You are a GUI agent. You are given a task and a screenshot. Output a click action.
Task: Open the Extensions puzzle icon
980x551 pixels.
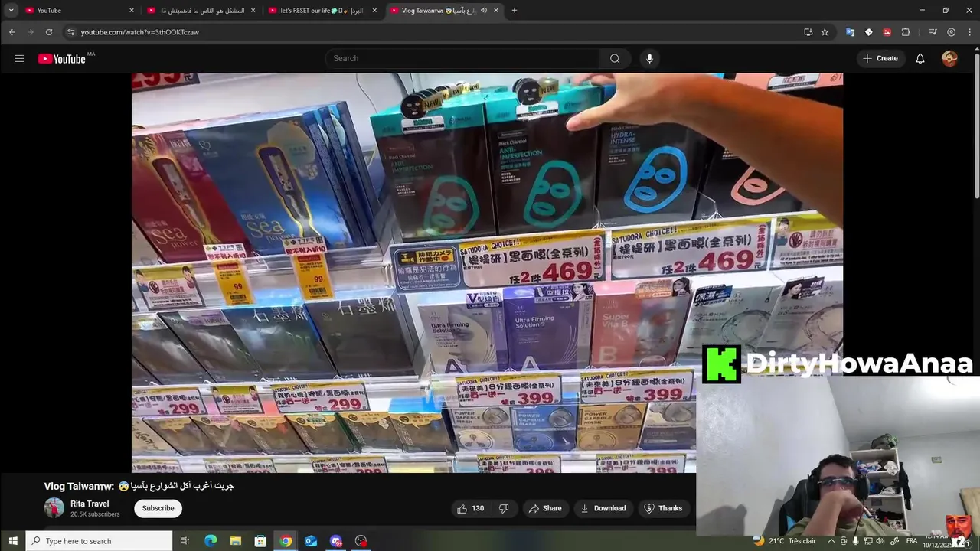click(906, 32)
